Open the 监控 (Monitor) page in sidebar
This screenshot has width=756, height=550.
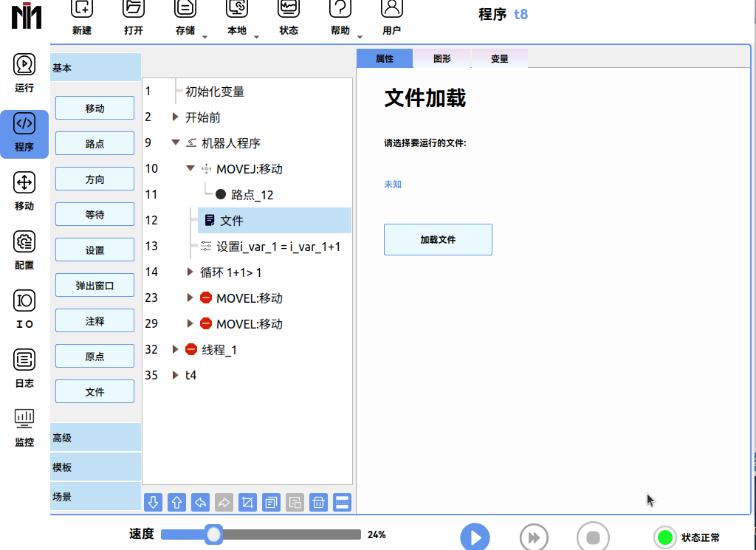[24, 427]
